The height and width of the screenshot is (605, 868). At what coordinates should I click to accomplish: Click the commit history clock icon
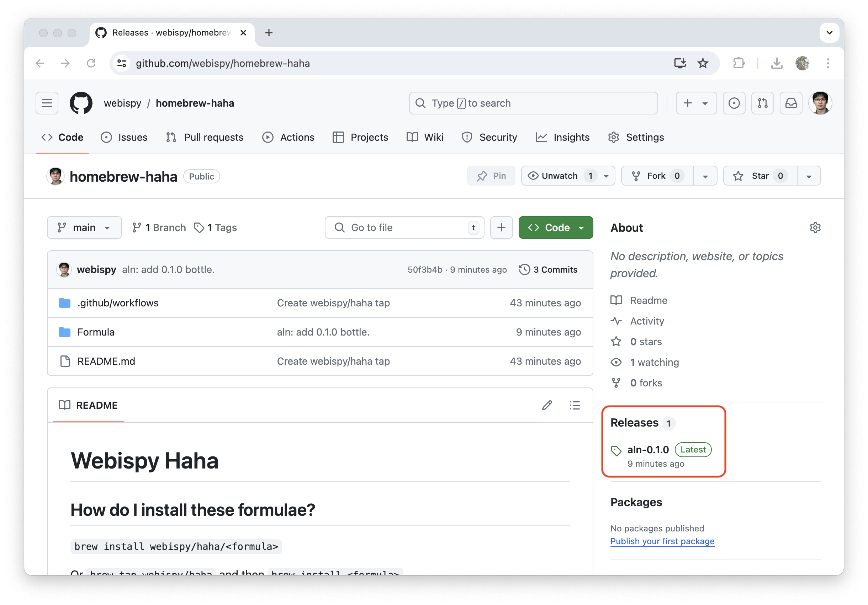(x=524, y=270)
